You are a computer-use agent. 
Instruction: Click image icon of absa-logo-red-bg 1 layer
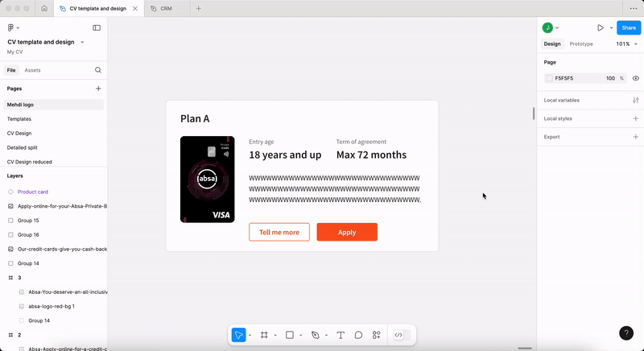point(22,306)
